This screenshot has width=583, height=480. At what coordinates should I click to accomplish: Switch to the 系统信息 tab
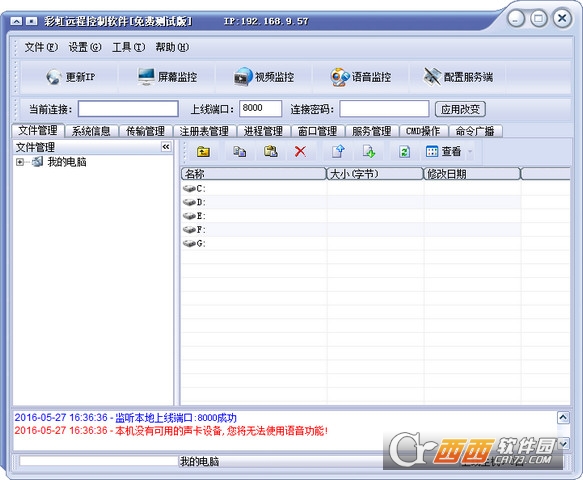click(x=91, y=131)
